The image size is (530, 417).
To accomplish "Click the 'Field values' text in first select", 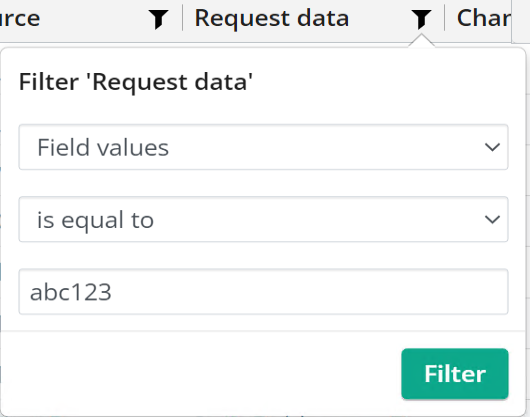I will click(103, 148).
